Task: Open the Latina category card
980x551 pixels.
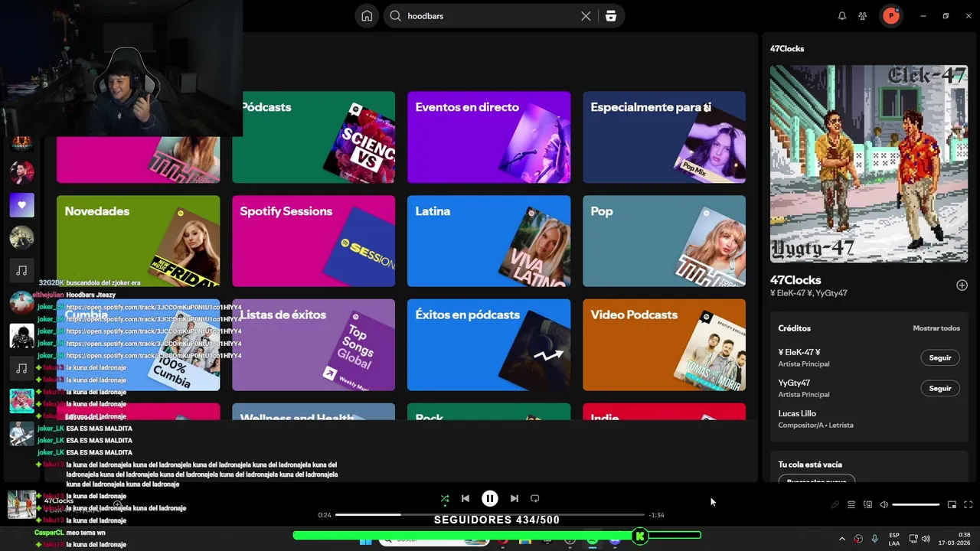Action: click(488, 241)
